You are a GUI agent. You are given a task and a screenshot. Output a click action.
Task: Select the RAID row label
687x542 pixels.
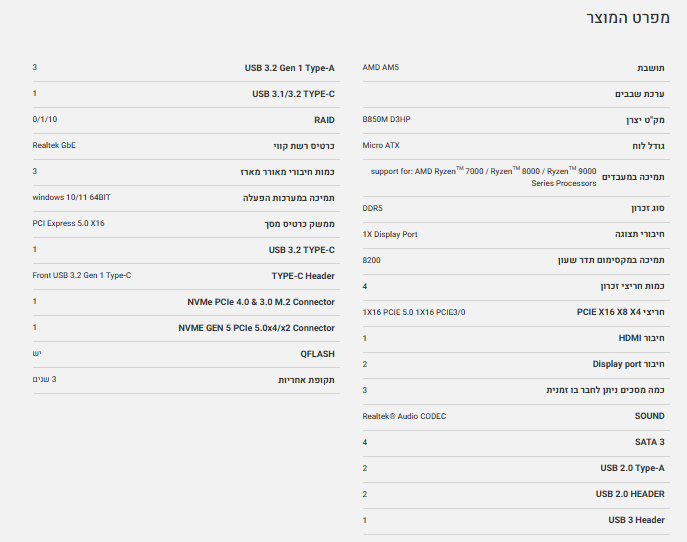point(324,120)
